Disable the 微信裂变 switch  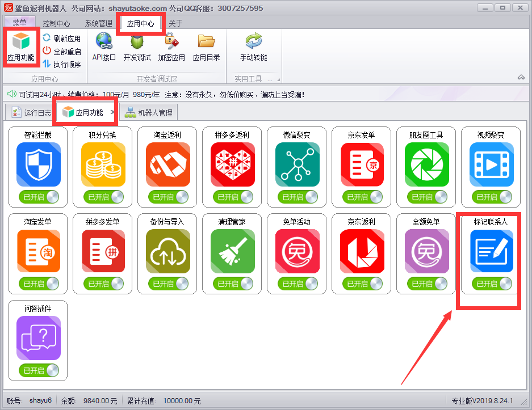298,197
